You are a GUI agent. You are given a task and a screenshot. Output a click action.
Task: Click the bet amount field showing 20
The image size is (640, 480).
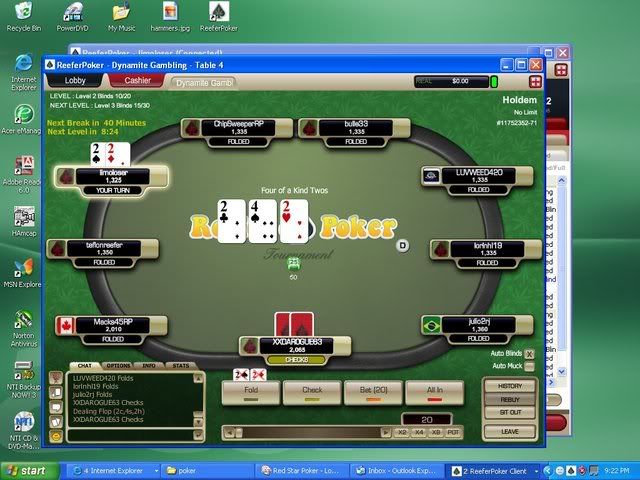click(427, 420)
